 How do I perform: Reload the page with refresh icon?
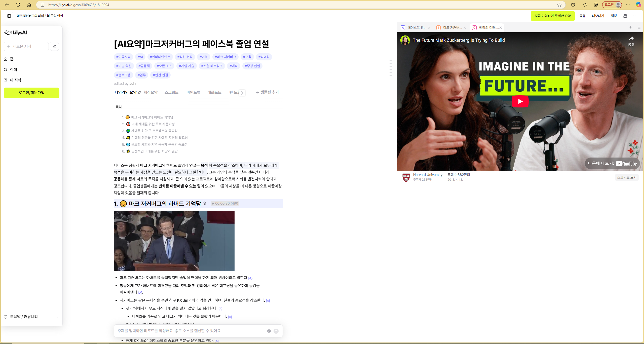point(18,5)
